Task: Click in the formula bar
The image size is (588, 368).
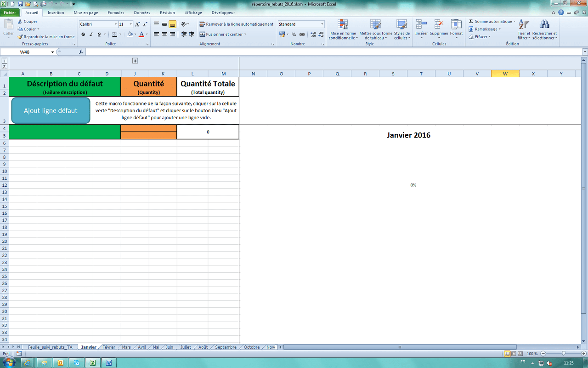Action: pyautogui.click(x=334, y=52)
